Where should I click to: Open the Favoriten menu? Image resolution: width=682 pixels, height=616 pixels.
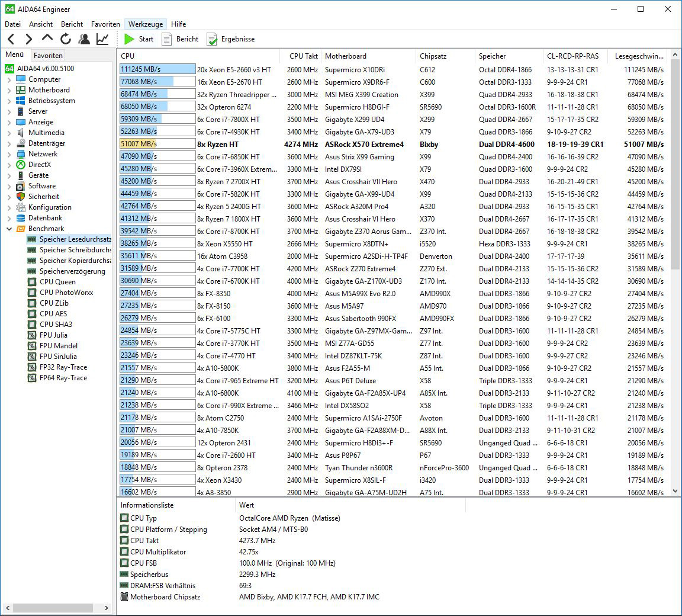pyautogui.click(x=105, y=24)
